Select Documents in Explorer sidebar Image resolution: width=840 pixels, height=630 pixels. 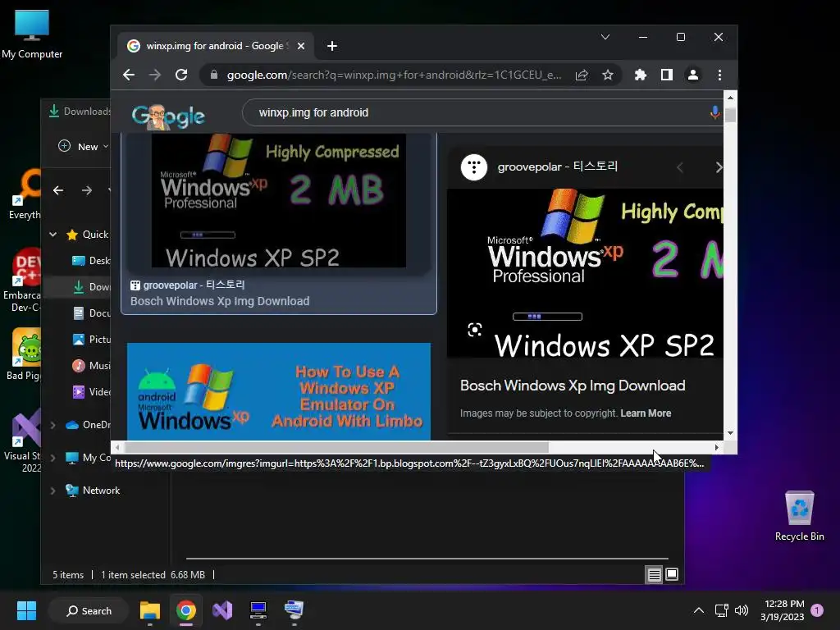coord(91,313)
